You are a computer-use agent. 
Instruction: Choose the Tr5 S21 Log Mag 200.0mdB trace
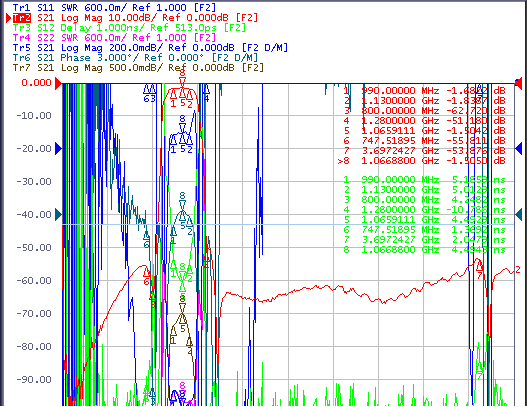coord(150,47)
